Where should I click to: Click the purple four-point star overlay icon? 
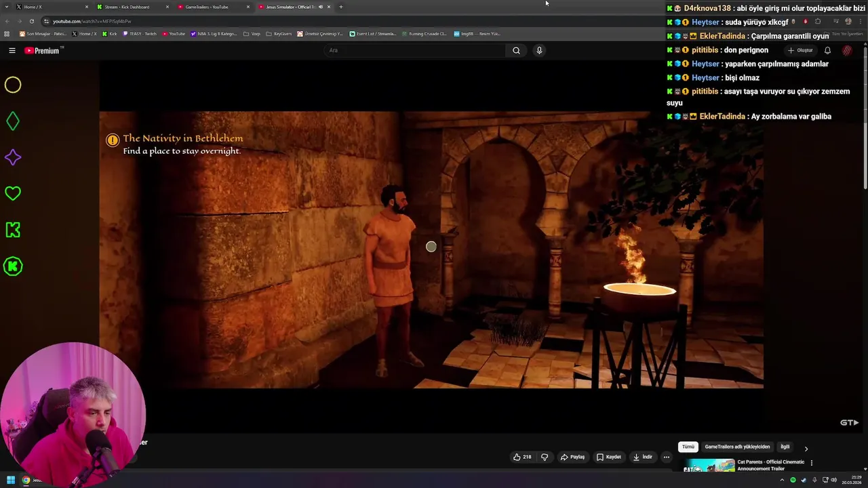point(13,157)
